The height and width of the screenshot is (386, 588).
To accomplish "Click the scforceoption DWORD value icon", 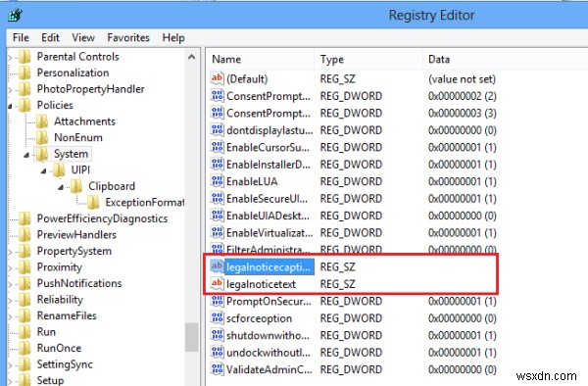I will pyautogui.click(x=218, y=317).
